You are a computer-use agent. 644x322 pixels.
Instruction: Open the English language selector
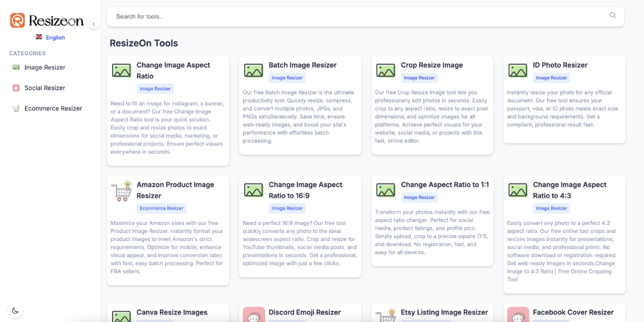pyautogui.click(x=50, y=38)
